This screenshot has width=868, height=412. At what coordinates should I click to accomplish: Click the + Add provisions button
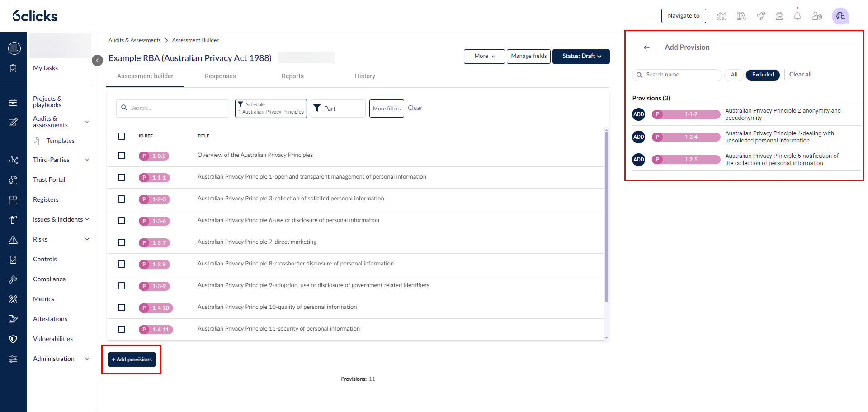tap(132, 360)
